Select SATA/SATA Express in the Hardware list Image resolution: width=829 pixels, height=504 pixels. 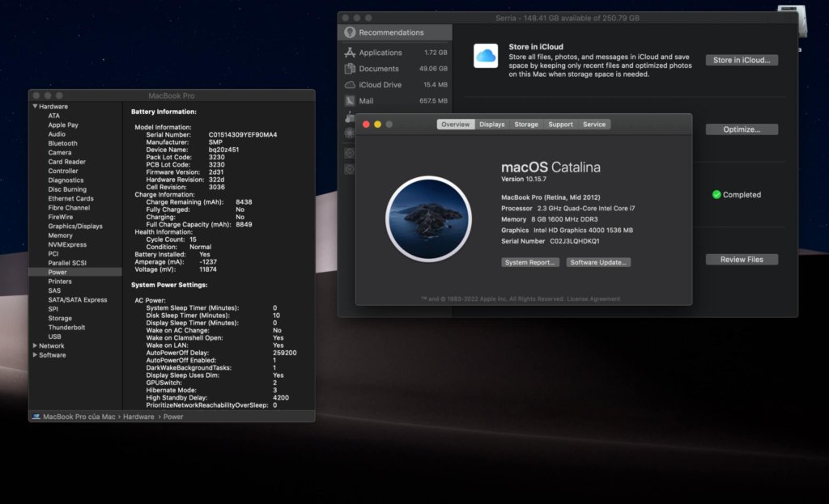[77, 299]
